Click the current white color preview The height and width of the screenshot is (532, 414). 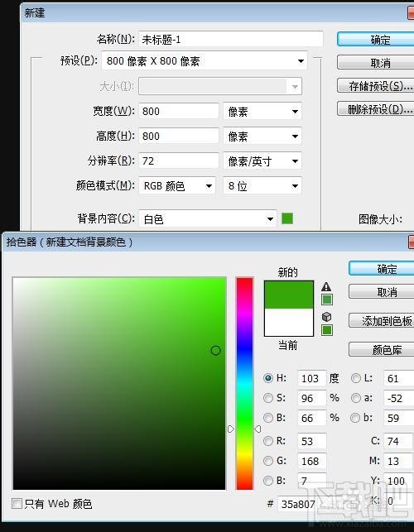click(x=289, y=322)
